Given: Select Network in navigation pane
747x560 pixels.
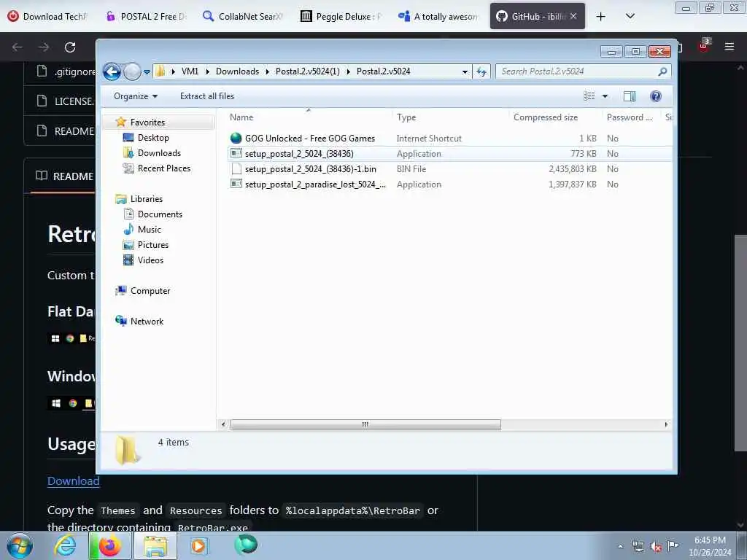Looking at the screenshot, I should 146,322.
